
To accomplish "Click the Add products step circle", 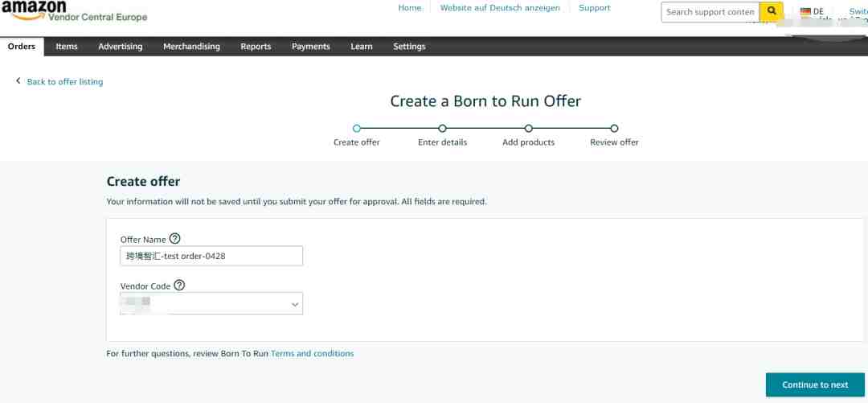I will (x=529, y=128).
